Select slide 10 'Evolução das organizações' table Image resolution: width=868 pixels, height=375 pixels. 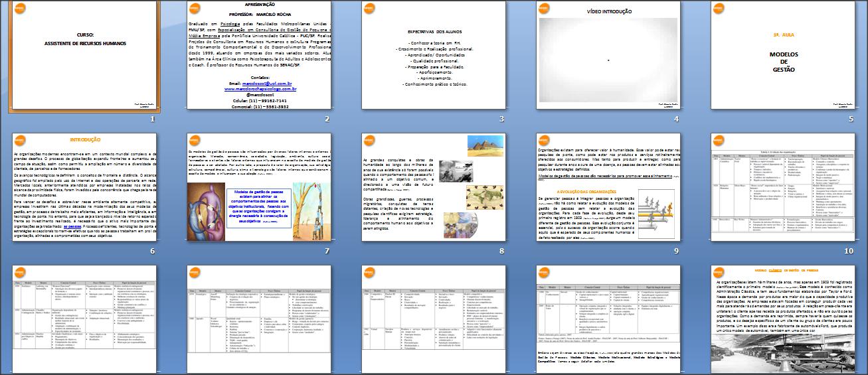[x=783, y=187]
